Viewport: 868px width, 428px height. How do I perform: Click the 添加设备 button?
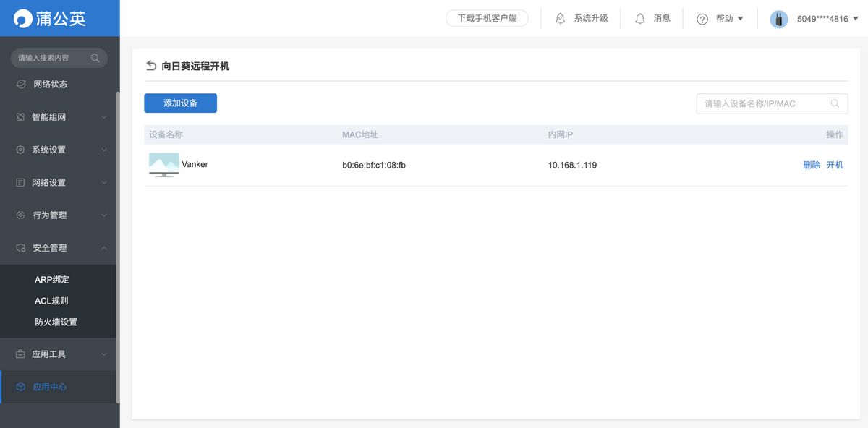(180, 103)
